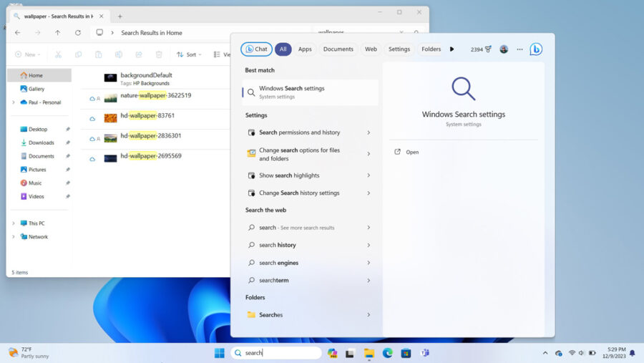Select the All filter tab
The image size is (644, 363).
pyautogui.click(x=283, y=49)
